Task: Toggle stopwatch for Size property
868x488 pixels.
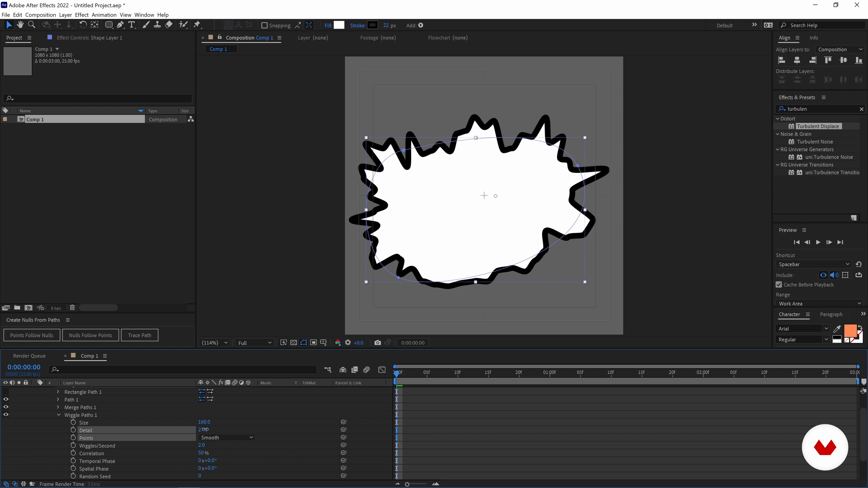Action: click(x=73, y=422)
